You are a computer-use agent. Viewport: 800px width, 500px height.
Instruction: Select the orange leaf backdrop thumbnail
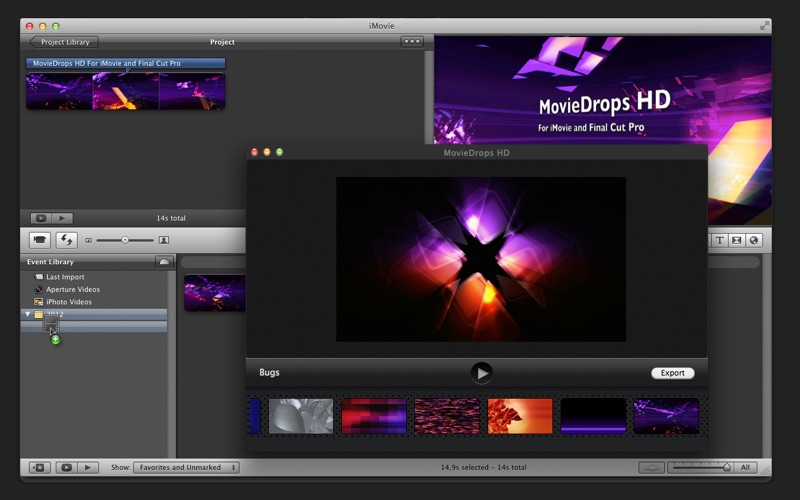520,416
